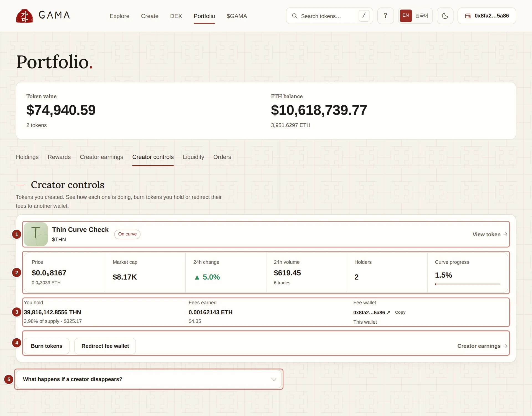Open the Creator earnings tab

tap(101, 157)
